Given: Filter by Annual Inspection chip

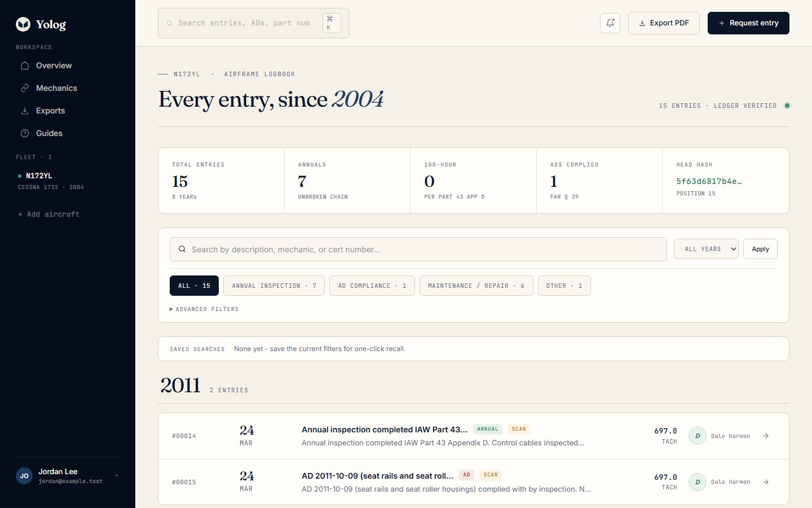Looking at the screenshot, I should [x=274, y=286].
